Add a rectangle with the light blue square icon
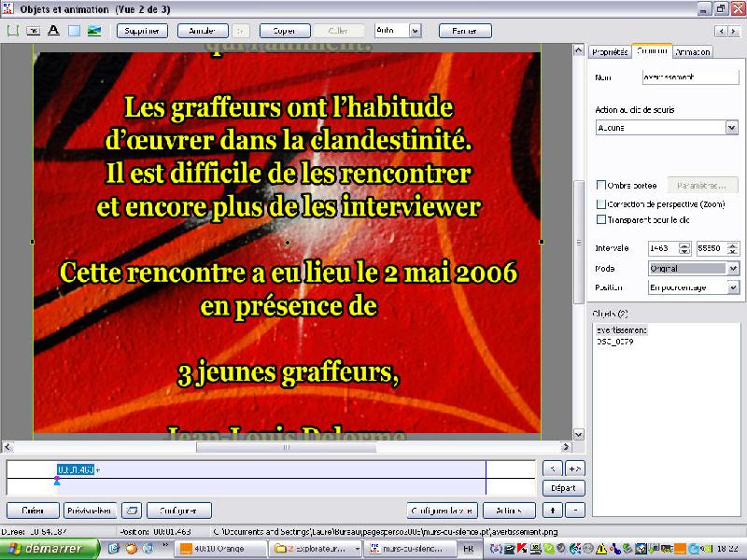Viewport: 747px width, 560px height. 74,31
